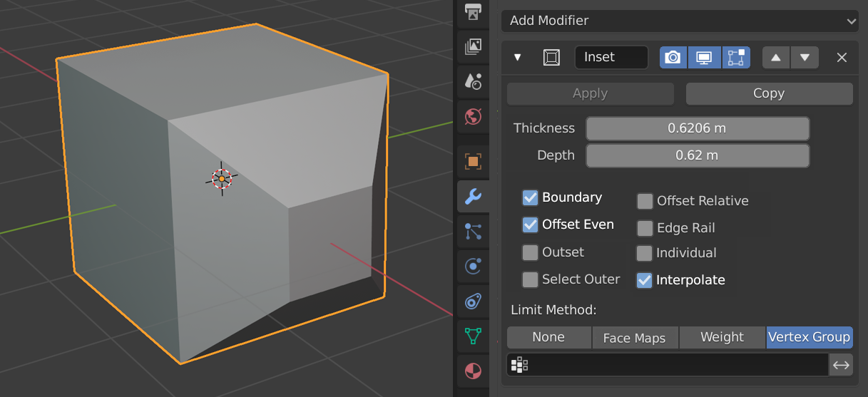Viewport: 868px width, 397px height.
Task: Toggle modifier render camera visibility
Action: pos(673,58)
